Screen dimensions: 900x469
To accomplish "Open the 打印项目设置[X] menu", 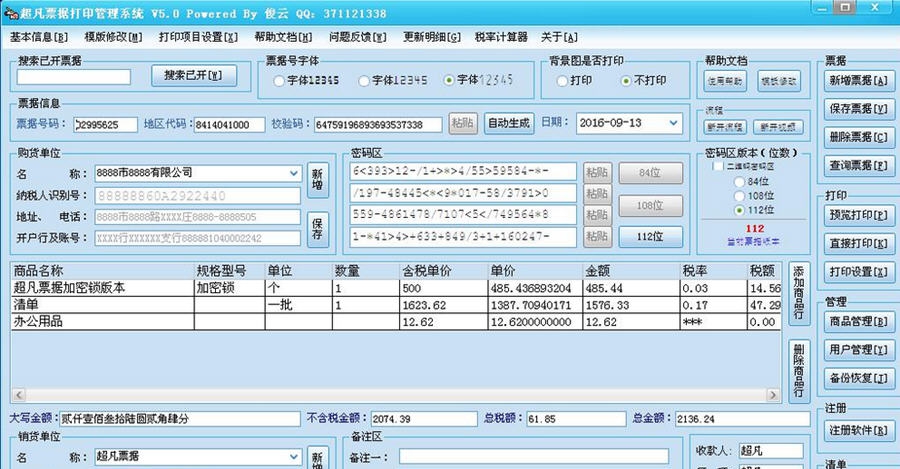I will 198,37.
